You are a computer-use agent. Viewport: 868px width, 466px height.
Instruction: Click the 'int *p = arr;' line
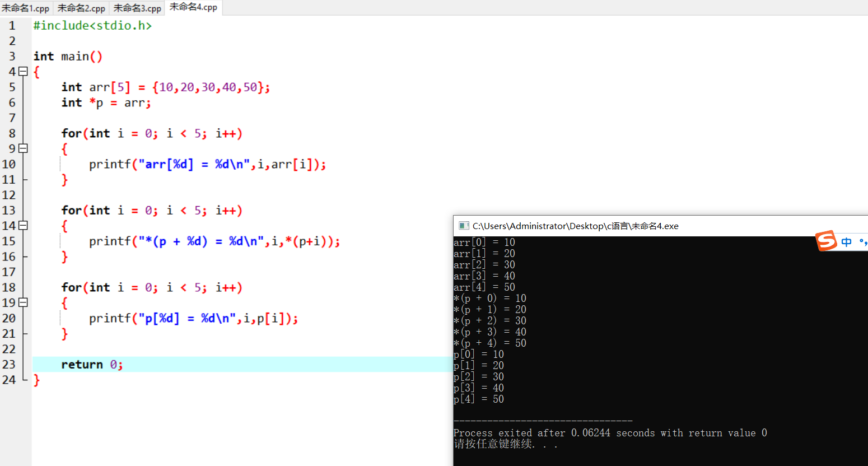pos(106,103)
